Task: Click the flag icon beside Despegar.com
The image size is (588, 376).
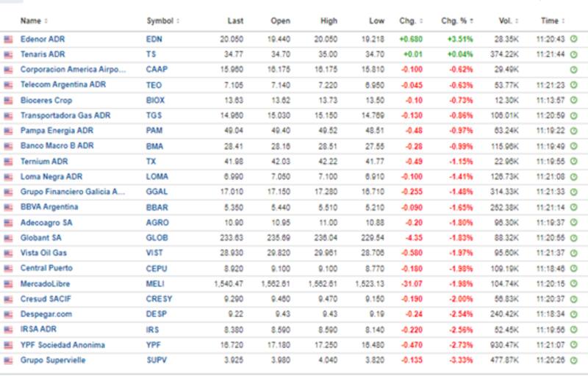Action: (9, 314)
